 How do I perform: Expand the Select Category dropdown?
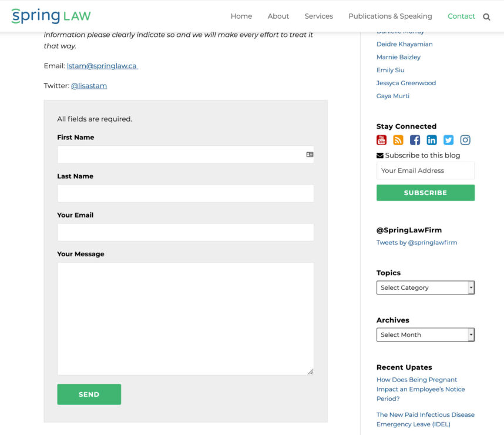(425, 287)
